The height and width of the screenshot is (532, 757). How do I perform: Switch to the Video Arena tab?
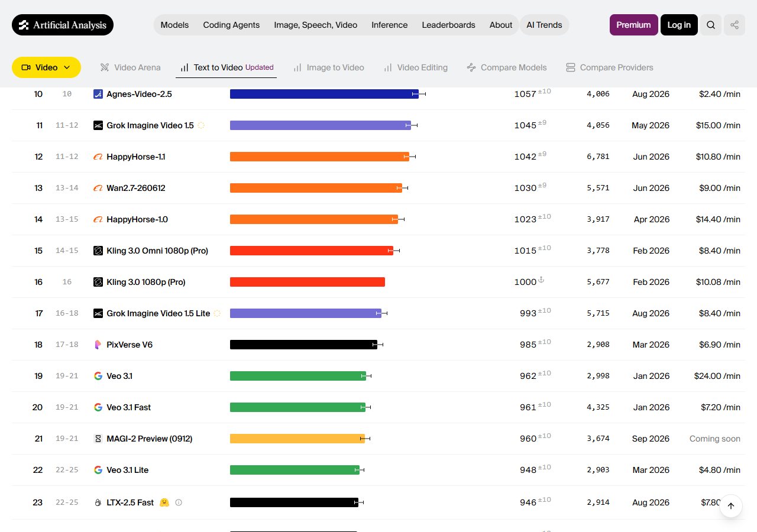[x=130, y=67]
